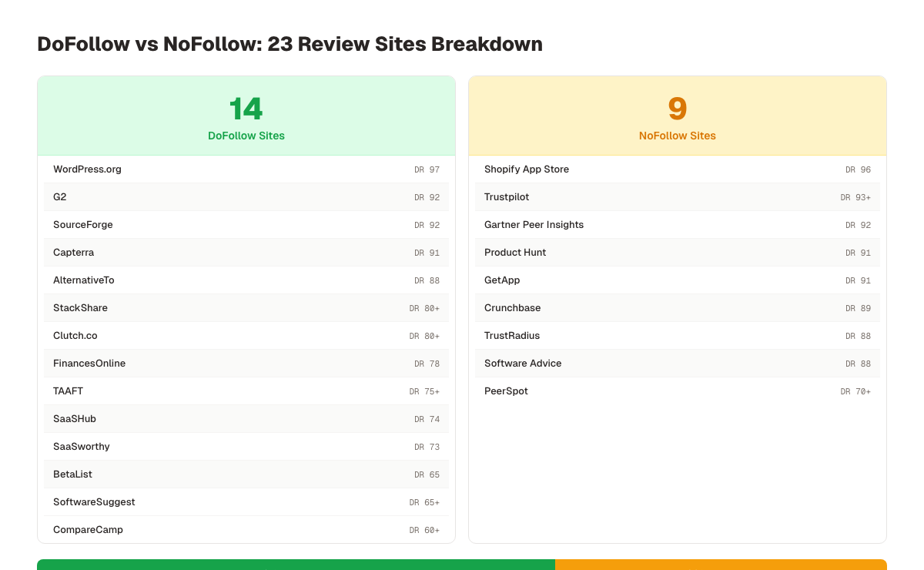The width and height of the screenshot is (924, 570).
Task: Select the SaaSworthy row
Action: tap(246, 447)
